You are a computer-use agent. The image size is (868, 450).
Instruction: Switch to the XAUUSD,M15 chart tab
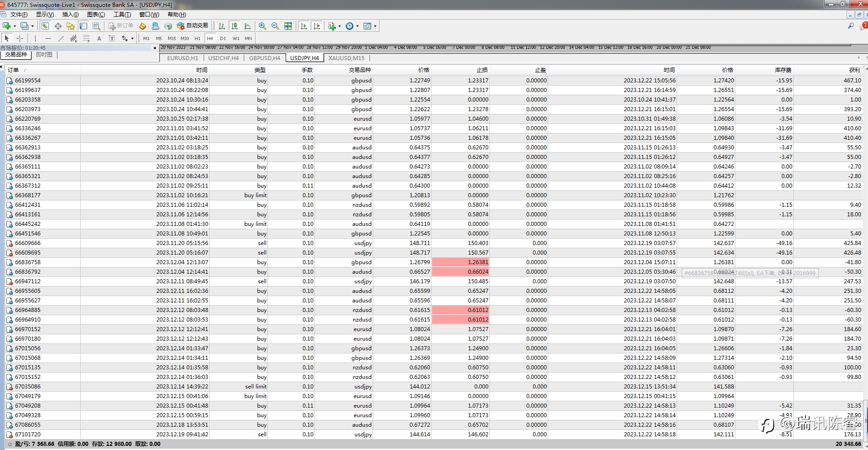(346, 58)
